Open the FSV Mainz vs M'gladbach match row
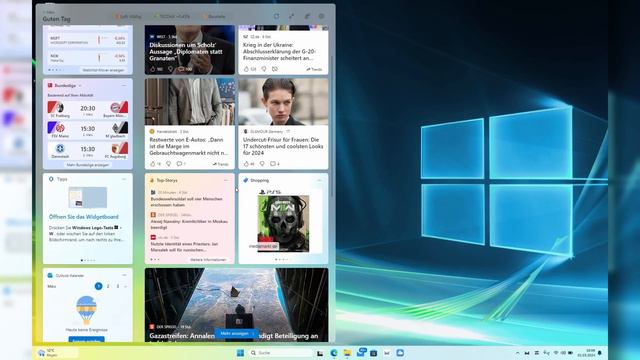 (x=88, y=130)
